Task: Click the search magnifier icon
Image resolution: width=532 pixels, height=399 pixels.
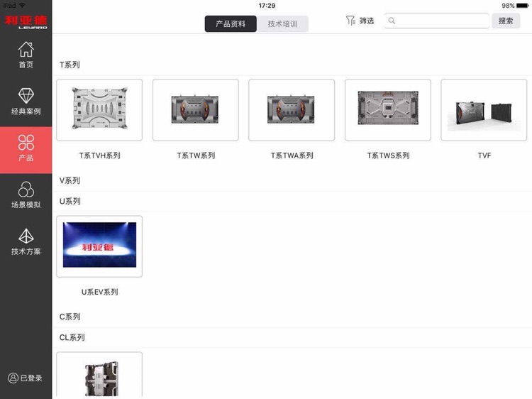Action: [x=392, y=21]
